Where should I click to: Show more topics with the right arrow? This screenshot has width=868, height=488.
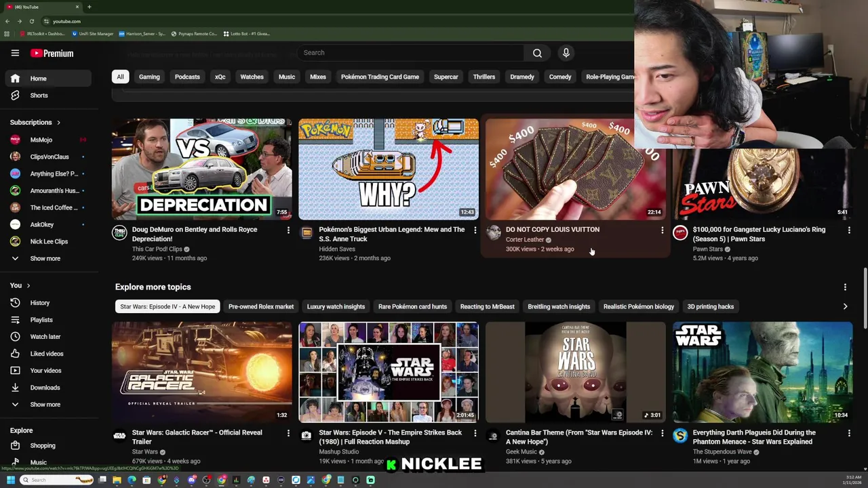[x=845, y=306]
